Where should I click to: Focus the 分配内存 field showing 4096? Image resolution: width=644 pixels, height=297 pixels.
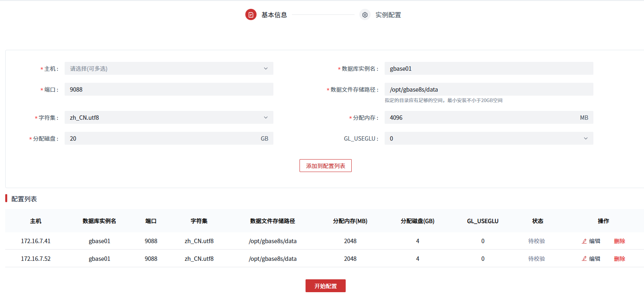coord(482,118)
